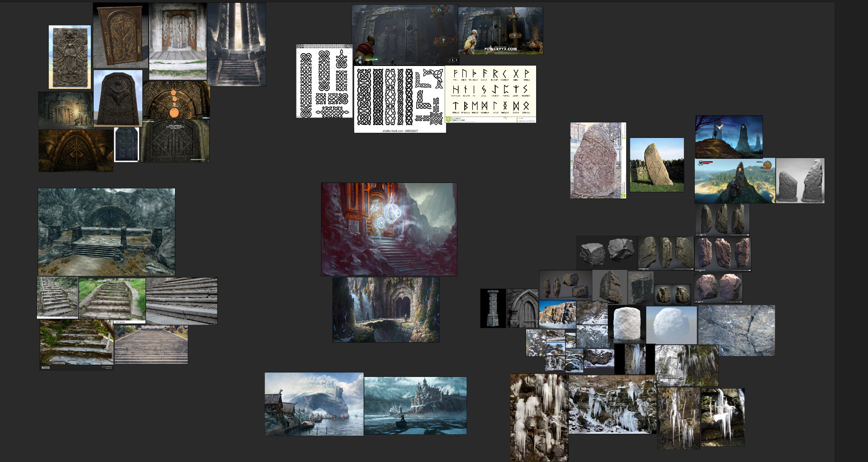Select the castle on icy lake painting

tap(415, 406)
